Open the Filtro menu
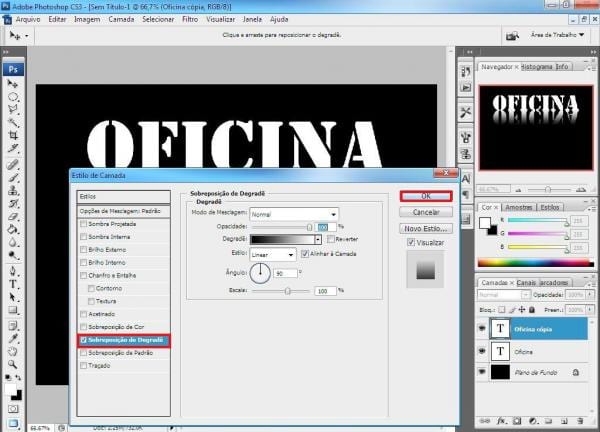Image resolution: width=600 pixels, height=432 pixels. [190, 19]
